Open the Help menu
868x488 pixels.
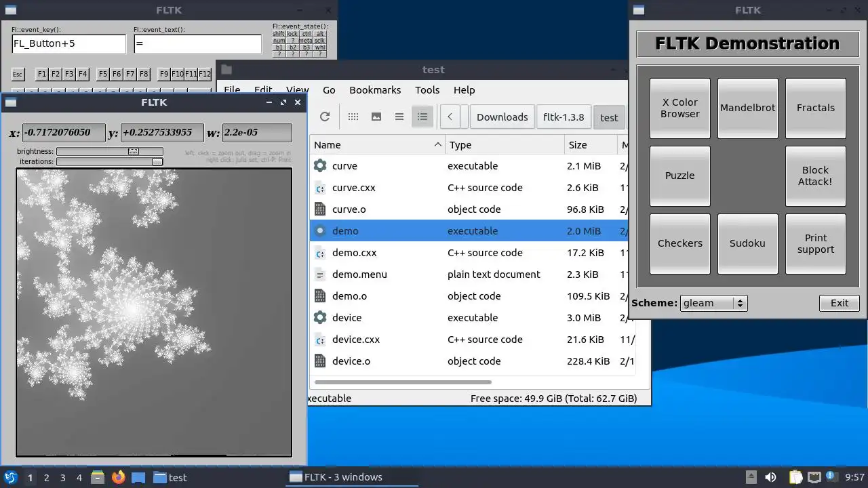464,90
